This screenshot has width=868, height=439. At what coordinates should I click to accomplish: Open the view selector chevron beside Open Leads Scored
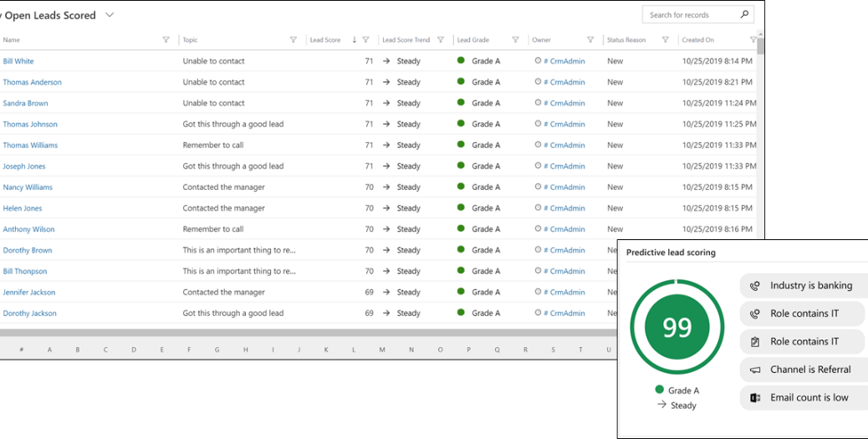(x=110, y=16)
